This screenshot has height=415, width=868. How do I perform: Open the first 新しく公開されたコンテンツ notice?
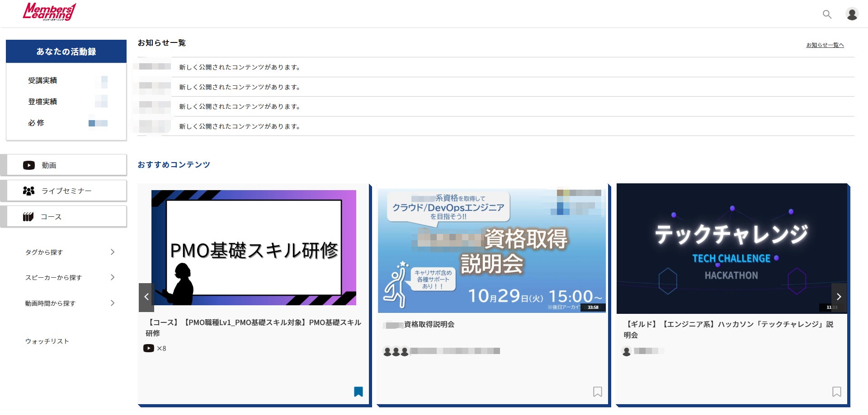240,67
